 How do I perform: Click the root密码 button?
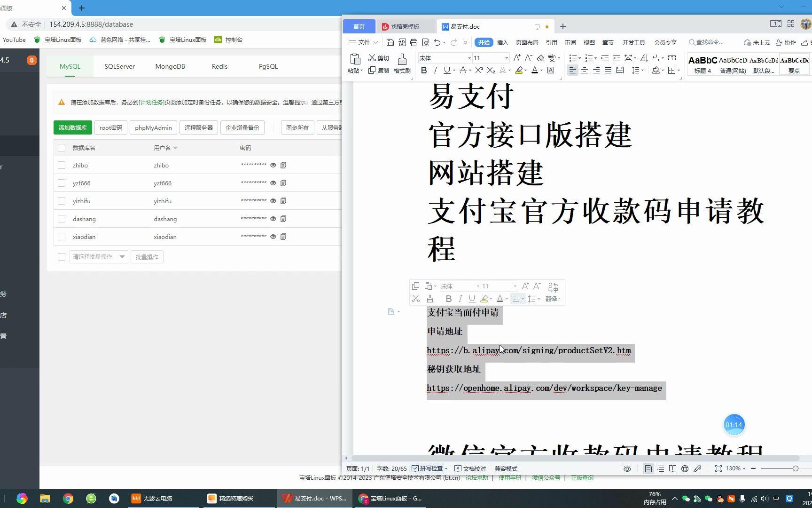point(111,127)
